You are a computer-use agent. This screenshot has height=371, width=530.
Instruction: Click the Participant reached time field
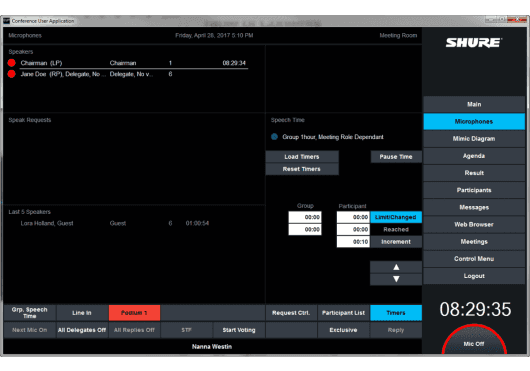click(x=353, y=230)
